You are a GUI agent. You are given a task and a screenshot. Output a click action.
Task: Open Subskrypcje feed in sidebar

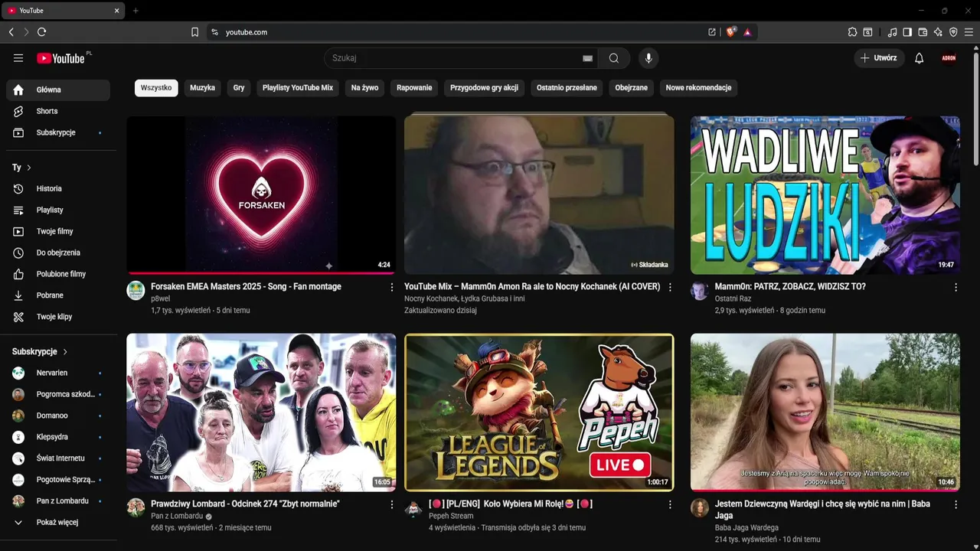[58, 132]
